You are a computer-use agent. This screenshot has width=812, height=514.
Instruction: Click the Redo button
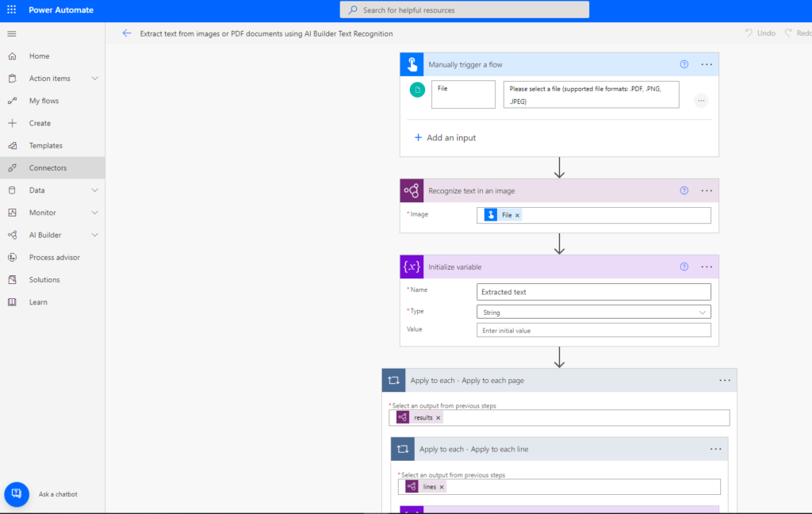(798, 33)
